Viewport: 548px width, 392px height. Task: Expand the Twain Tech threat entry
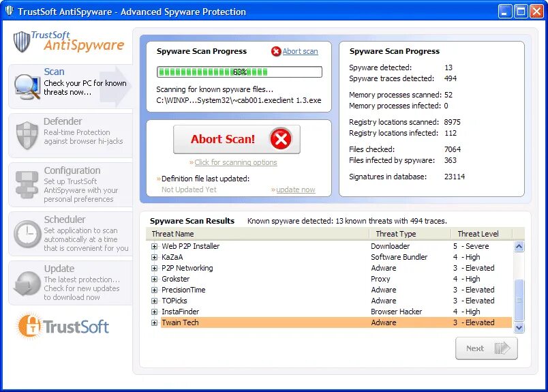[x=154, y=322]
